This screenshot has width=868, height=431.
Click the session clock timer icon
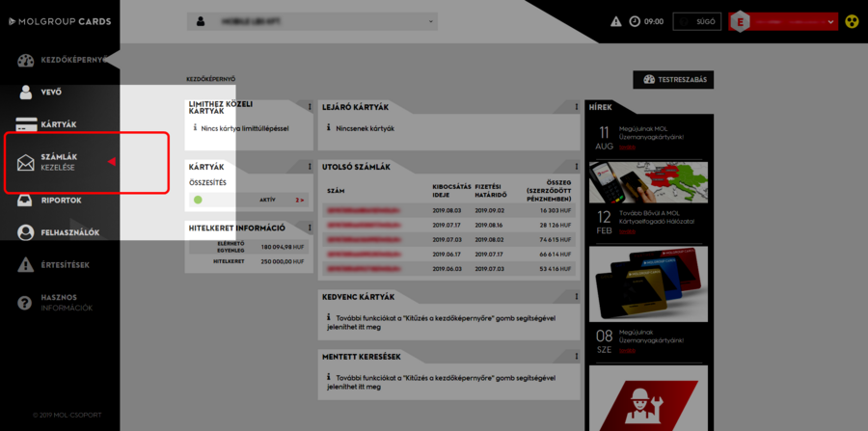click(x=635, y=21)
